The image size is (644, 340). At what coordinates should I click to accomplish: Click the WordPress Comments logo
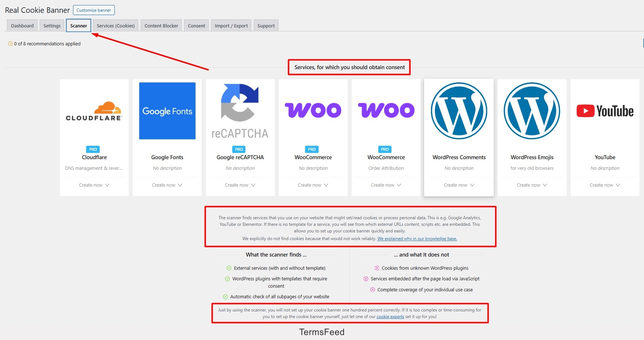[x=459, y=111]
